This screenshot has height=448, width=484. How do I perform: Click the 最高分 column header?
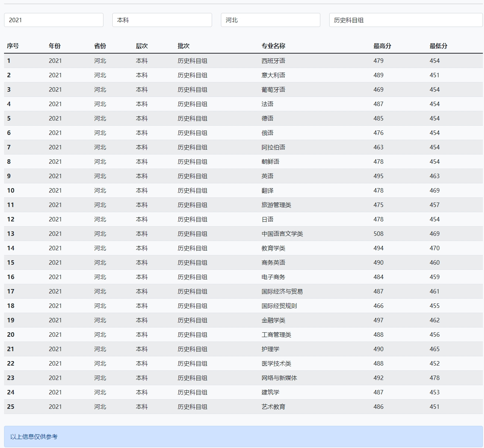(382, 46)
